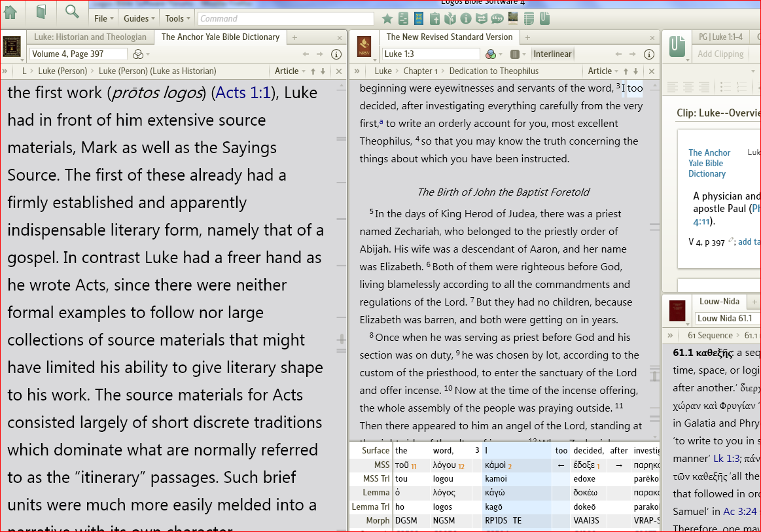Click the Command input box
761x532 pixels.
click(285, 18)
